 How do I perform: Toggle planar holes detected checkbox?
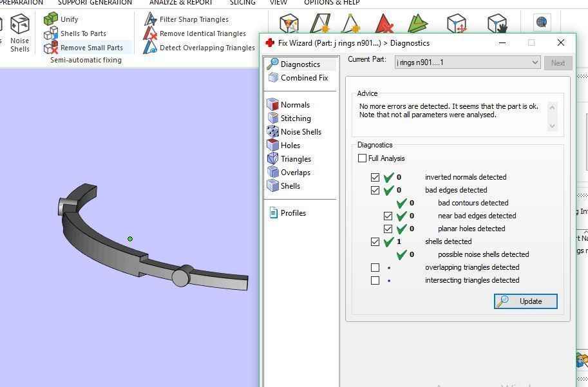point(388,229)
